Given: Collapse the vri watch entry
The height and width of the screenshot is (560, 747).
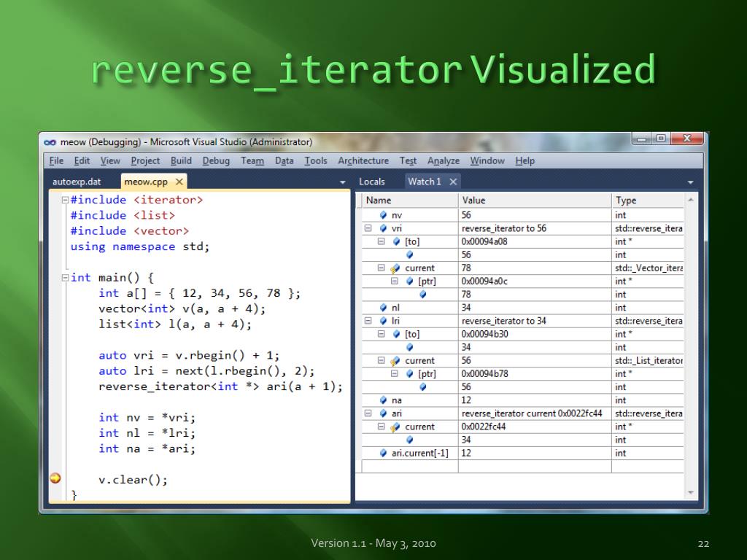Looking at the screenshot, I should click(368, 228).
